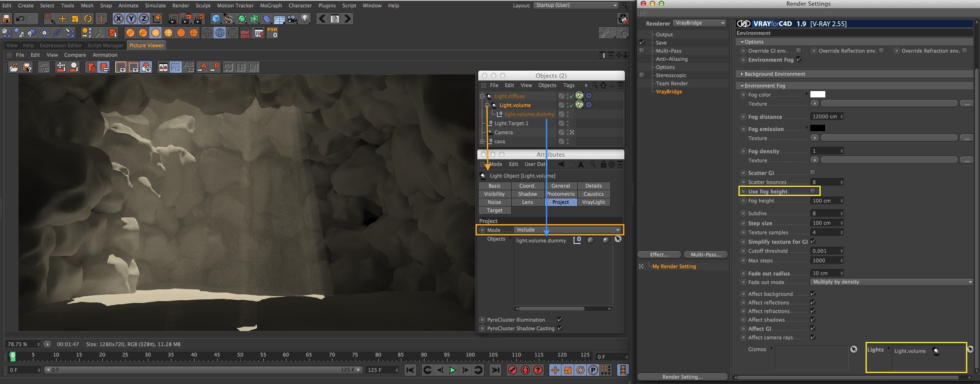Enable the Use fog height checkbox

[813, 191]
